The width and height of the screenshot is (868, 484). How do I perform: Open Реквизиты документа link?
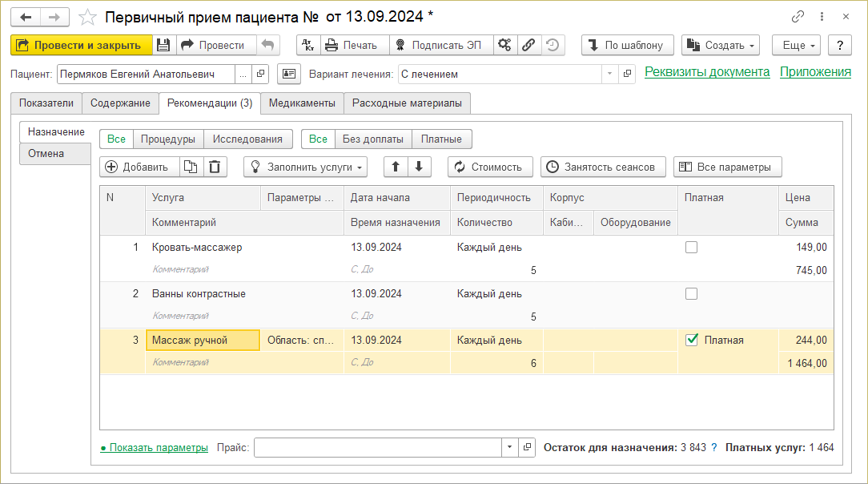[707, 72]
